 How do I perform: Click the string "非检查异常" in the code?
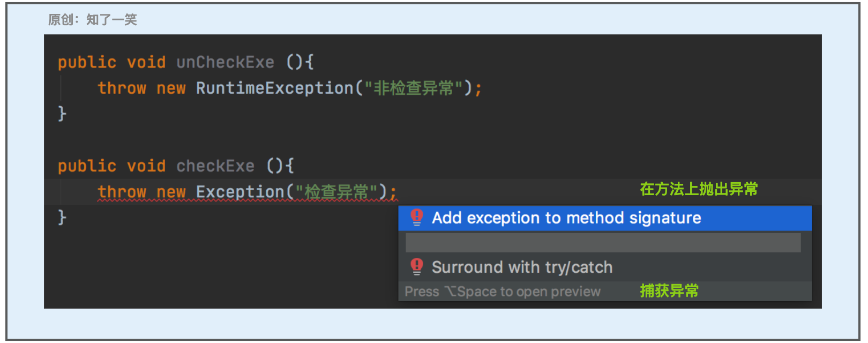coord(413,88)
